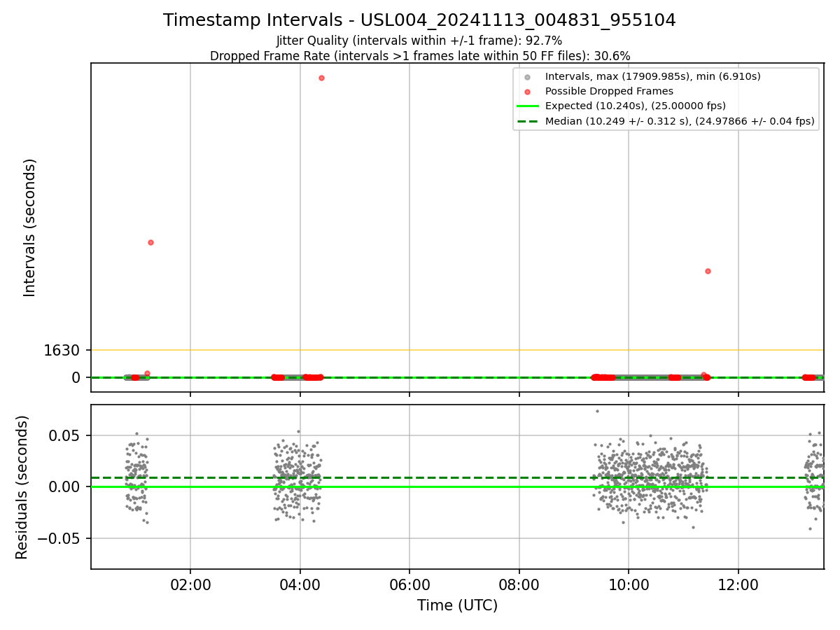Click the plot title "Timestamp Intervals - USL004_20241113_004831_955104"
840x630 pixels.
click(419, 20)
